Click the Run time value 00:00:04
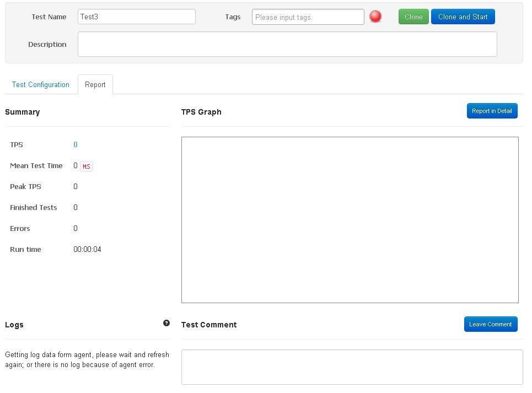This screenshot has width=532, height=393. tap(87, 249)
